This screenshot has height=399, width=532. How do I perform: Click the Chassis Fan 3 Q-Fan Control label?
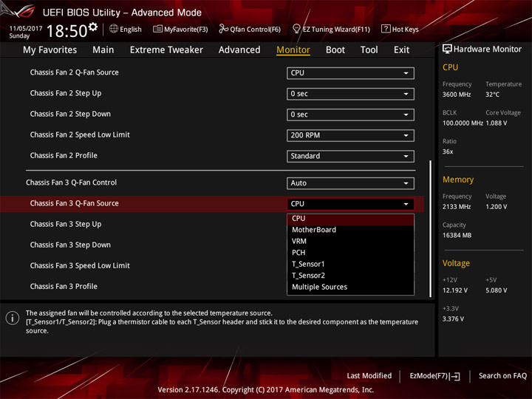pos(71,183)
